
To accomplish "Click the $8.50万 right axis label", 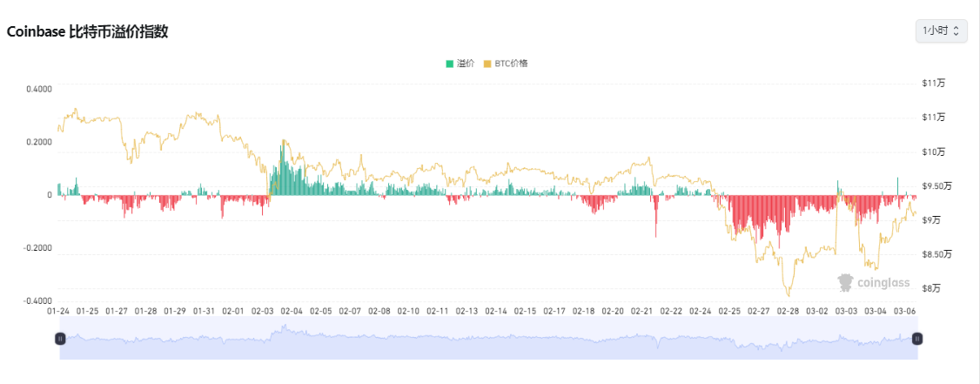I will click(x=936, y=254).
